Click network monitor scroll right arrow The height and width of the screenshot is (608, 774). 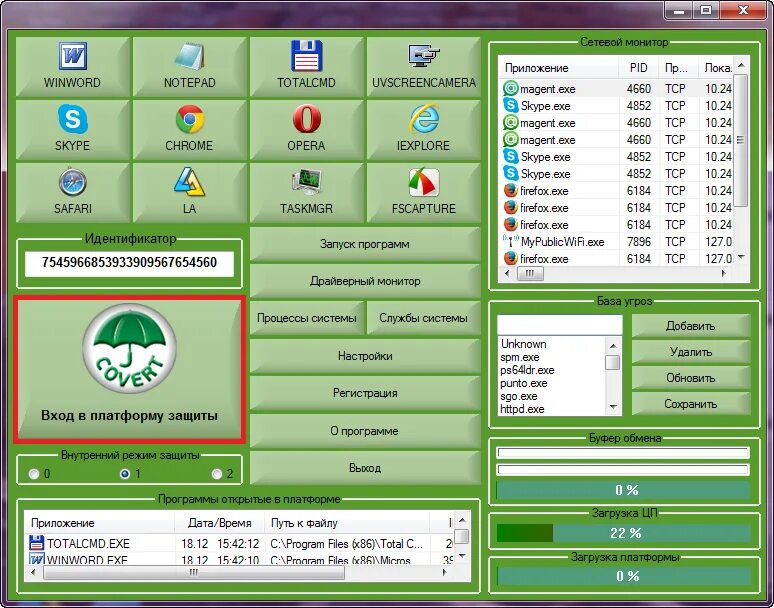(724, 273)
